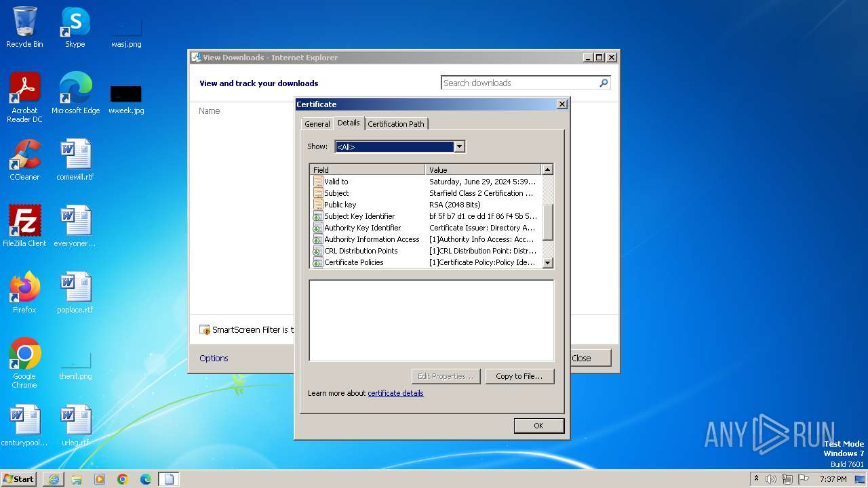Image resolution: width=868 pixels, height=488 pixels.
Task: Select the Subject field row
Action: (x=427, y=193)
